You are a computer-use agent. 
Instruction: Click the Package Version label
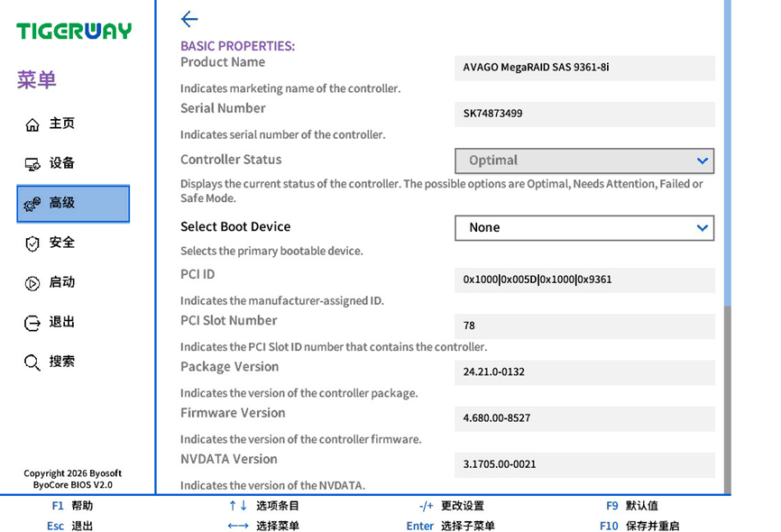point(230,367)
